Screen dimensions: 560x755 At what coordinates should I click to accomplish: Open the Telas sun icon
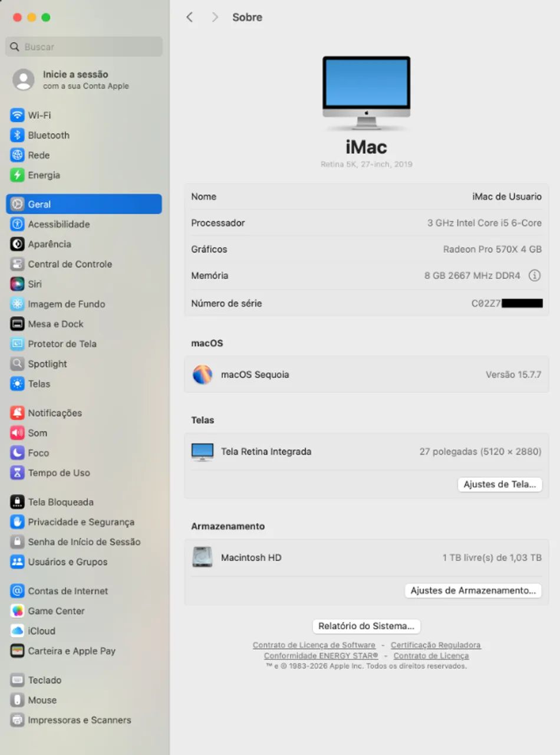coord(18,384)
